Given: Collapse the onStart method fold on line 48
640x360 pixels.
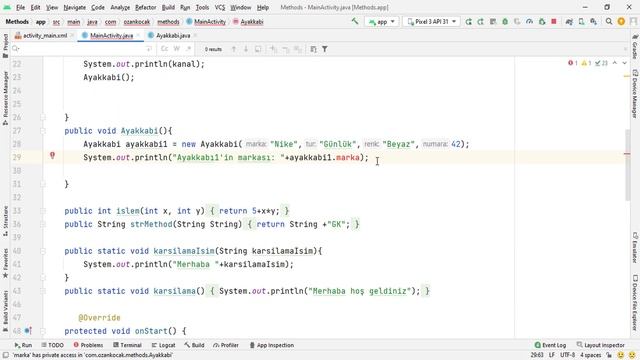Looking at the screenshot, I should 43,331.
